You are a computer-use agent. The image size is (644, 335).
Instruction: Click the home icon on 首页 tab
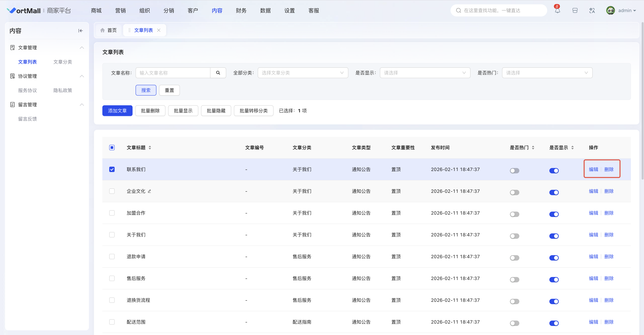click(x=103, y=30)
